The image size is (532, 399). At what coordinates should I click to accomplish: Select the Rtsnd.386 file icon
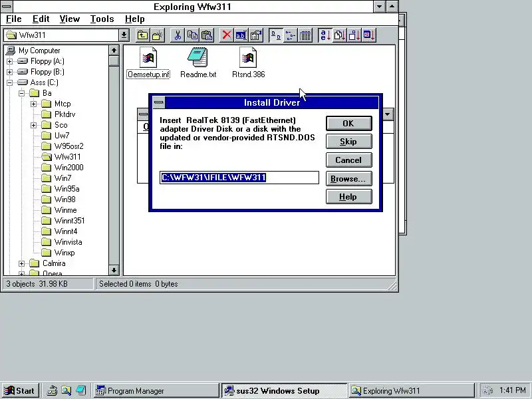tap(248, 58)
